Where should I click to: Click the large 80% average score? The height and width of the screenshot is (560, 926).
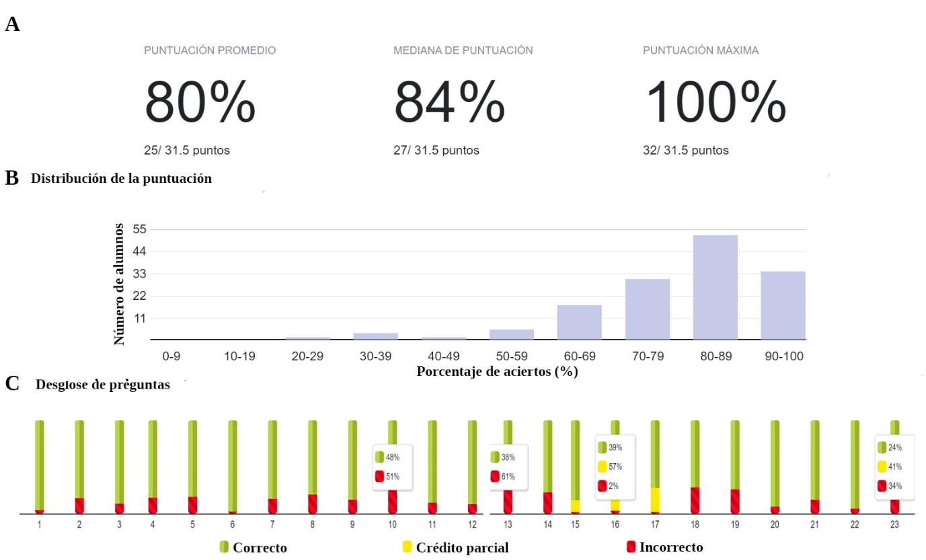click(x=200, y=102)
